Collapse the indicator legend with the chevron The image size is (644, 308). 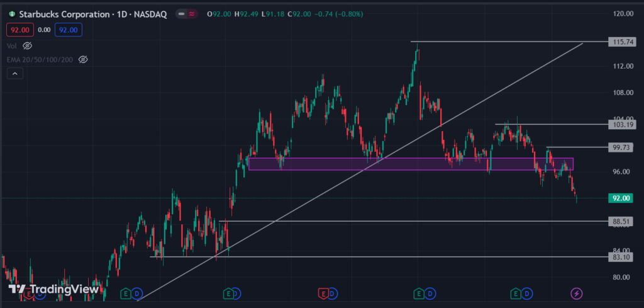point(15,74)
